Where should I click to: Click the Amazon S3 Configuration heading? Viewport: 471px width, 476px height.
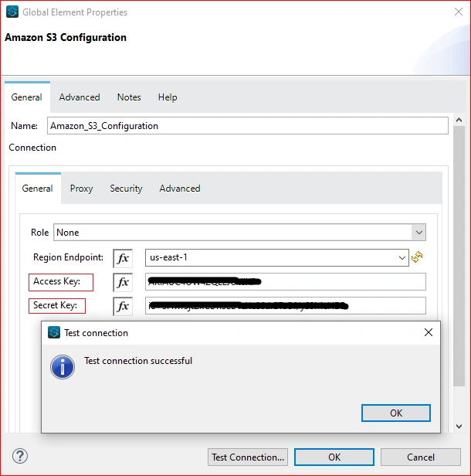pos(66,37)
